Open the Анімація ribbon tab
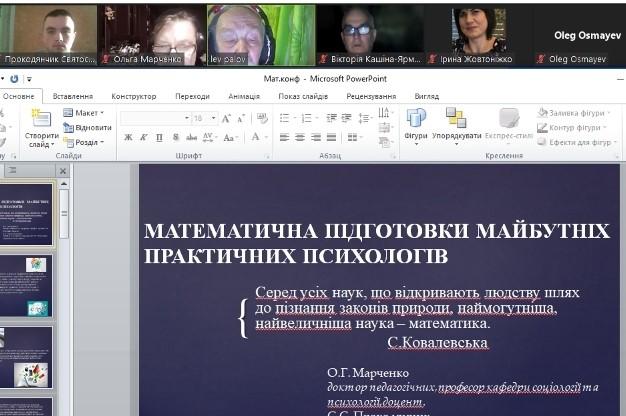 [x=244, y=96]
